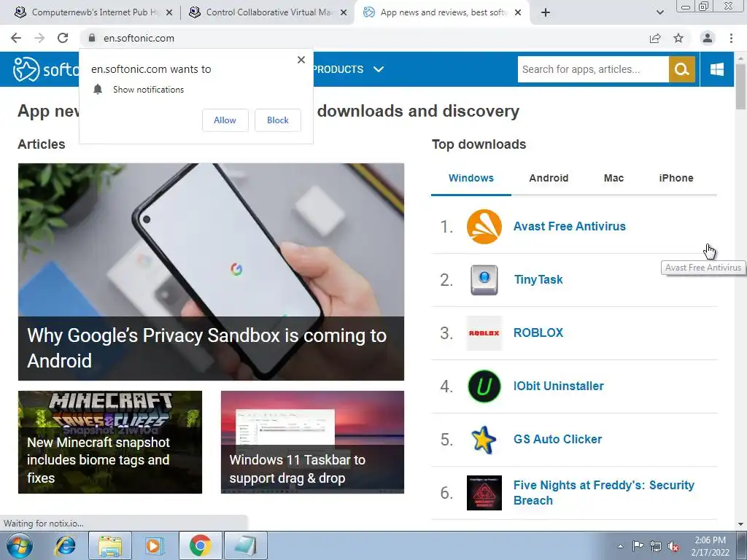
Task: Open the Chrome profile avatar
Action: (x=708, y=38)
